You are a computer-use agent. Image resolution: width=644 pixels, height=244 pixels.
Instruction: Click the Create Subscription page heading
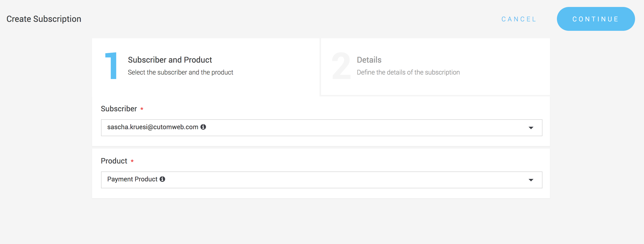click(x=44, y=19)
